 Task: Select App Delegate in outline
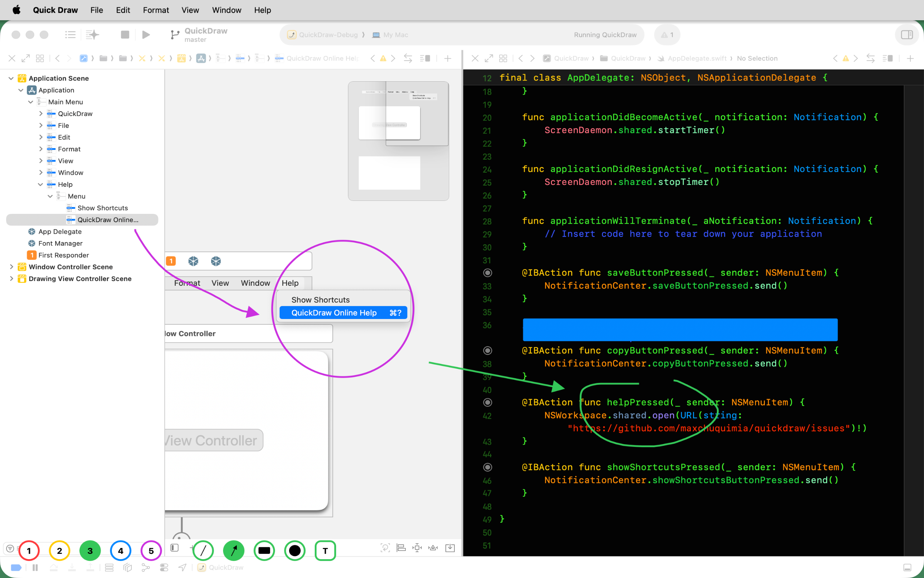click(x=60, y=232)
